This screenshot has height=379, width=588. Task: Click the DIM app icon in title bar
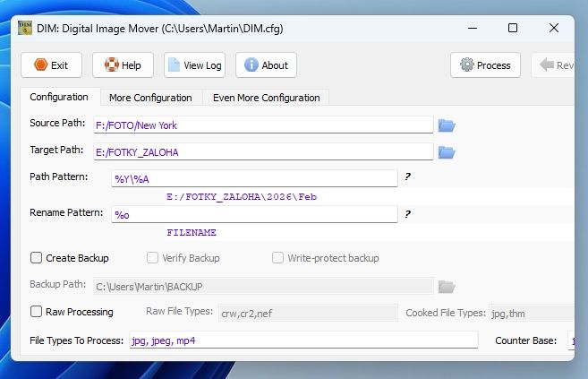click(x=26, y=28)
